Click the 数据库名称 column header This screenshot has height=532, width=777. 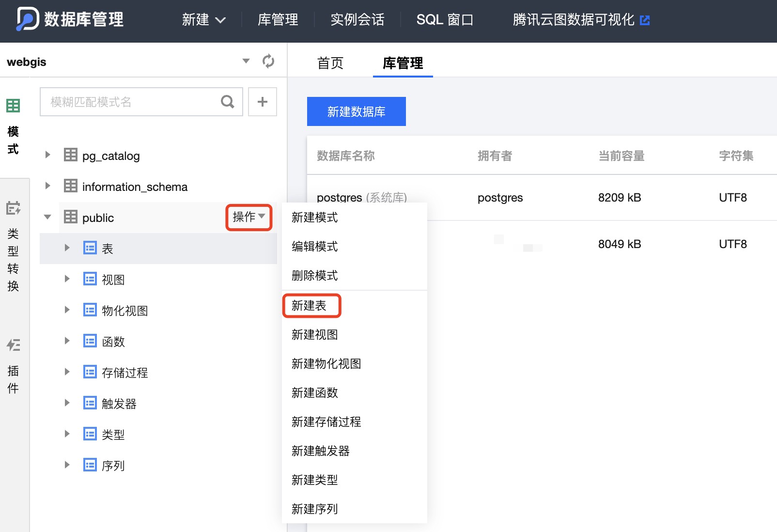(x=346, y=156)
